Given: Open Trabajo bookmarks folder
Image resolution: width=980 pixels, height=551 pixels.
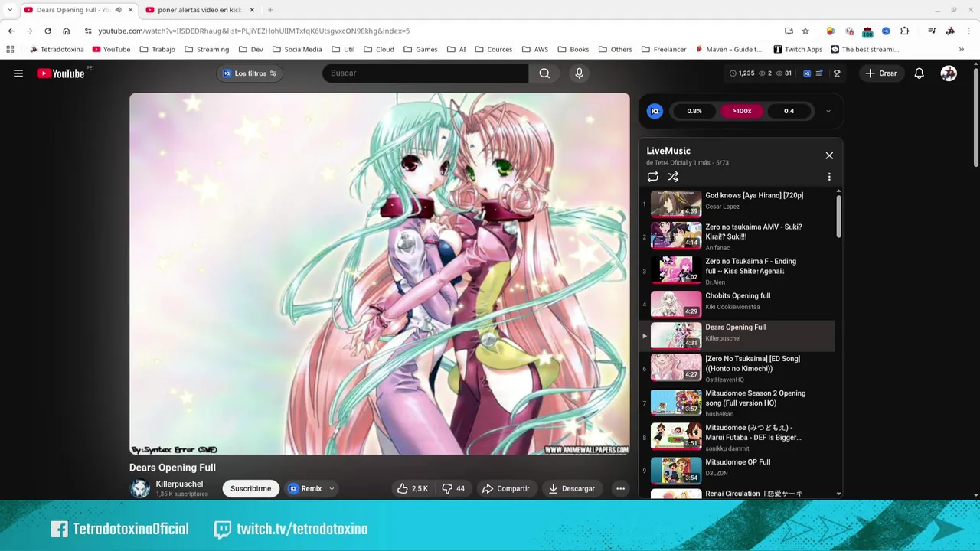Looking at the screenshot, I should click(x=158, y=49).
